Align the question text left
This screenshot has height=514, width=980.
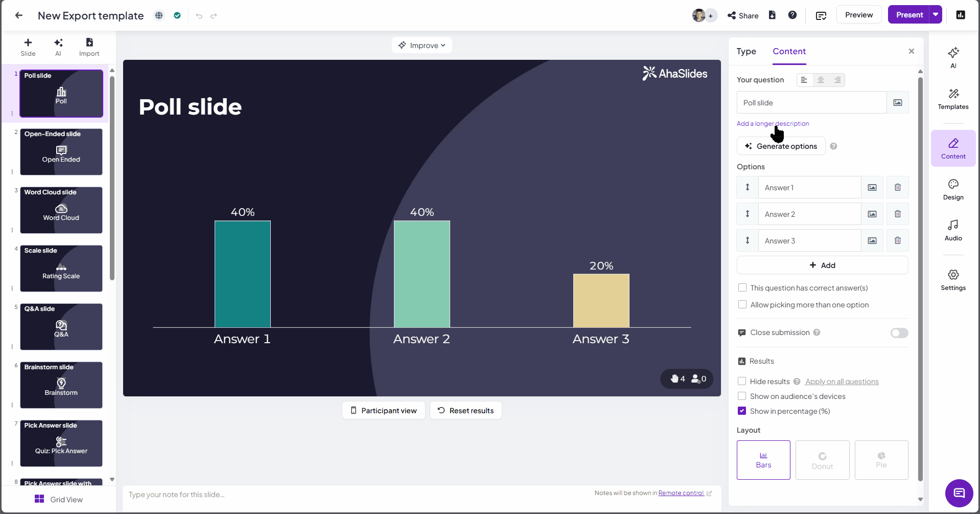click(804, 80)
